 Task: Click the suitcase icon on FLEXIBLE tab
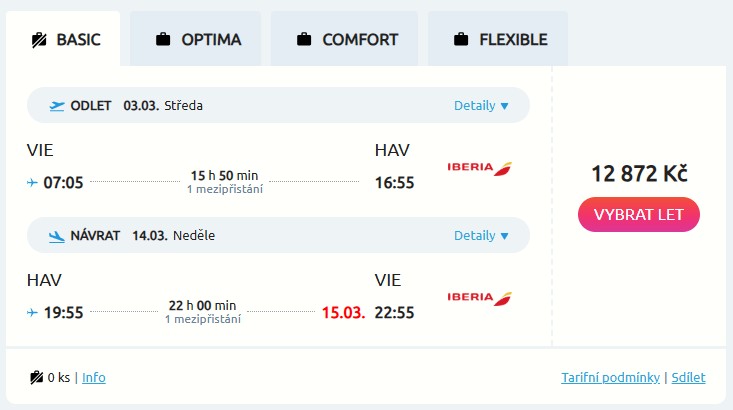(x=461, y=40)
